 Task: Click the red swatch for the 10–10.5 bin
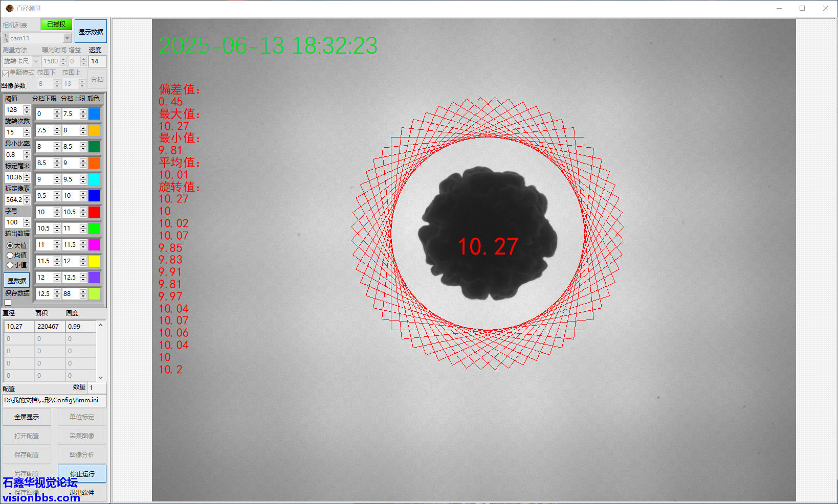pos(94,212)
